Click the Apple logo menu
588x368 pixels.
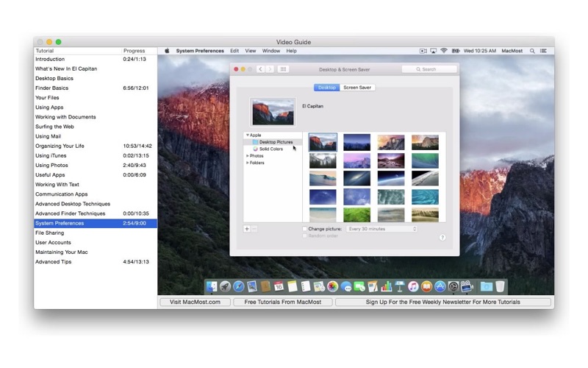coord(167,51)
